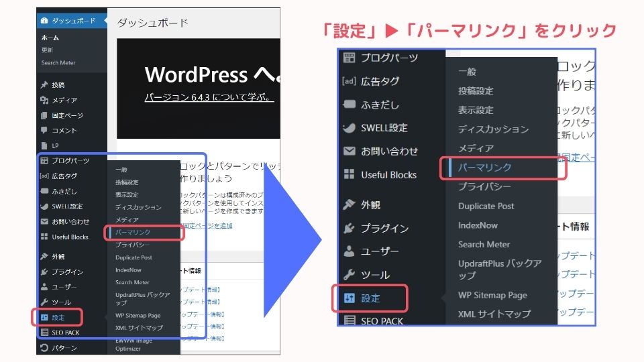The width and height of the screenshot is (644, 362).
Task: Click the ふきだし bubble icon in enlarged screenshot
Action: click(349, 105)
